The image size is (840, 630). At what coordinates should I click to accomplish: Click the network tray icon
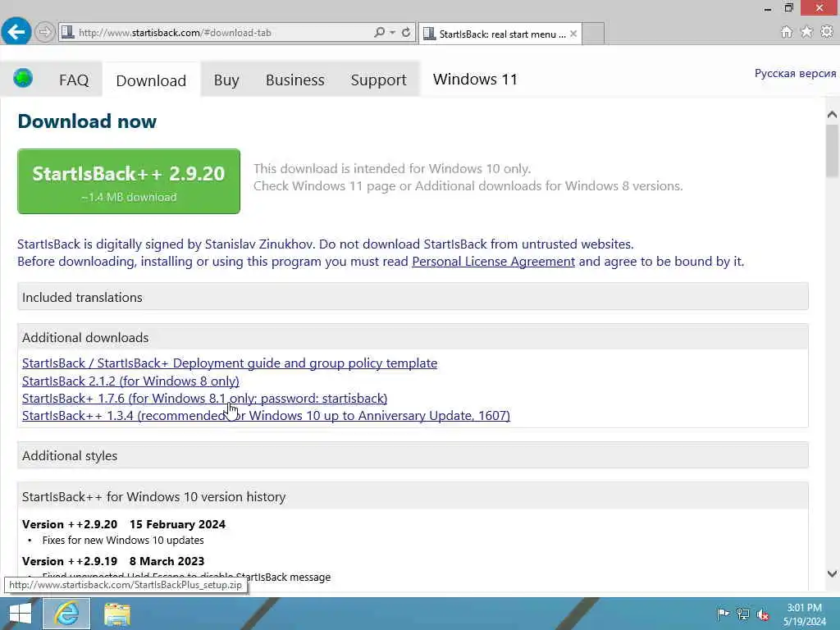click(x=743, y=614)
